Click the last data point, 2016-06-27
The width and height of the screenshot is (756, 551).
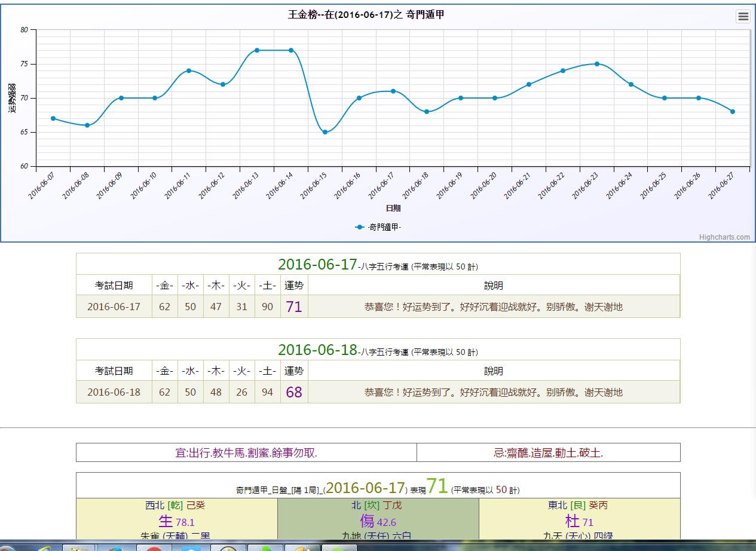733,112
